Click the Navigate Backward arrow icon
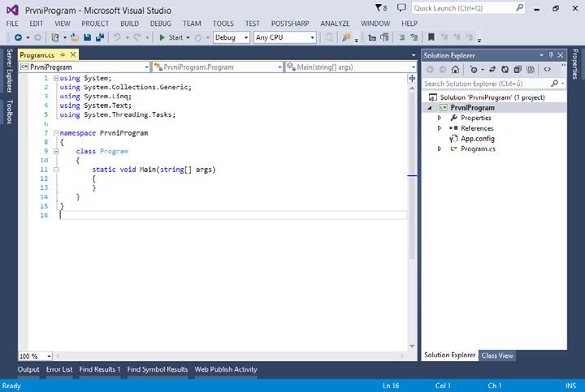585x392 pixels. click(18, 37)
